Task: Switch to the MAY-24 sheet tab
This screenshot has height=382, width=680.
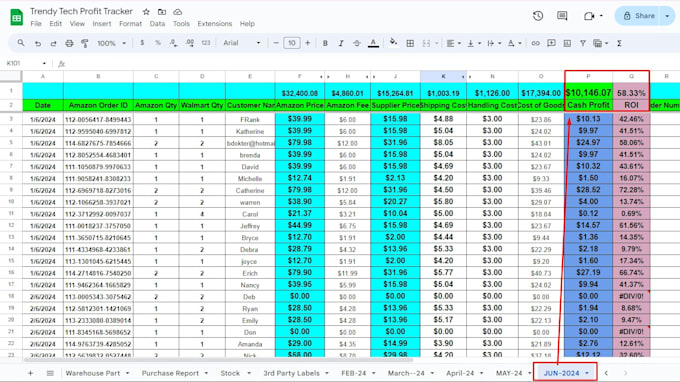Action: click(509, 373)
